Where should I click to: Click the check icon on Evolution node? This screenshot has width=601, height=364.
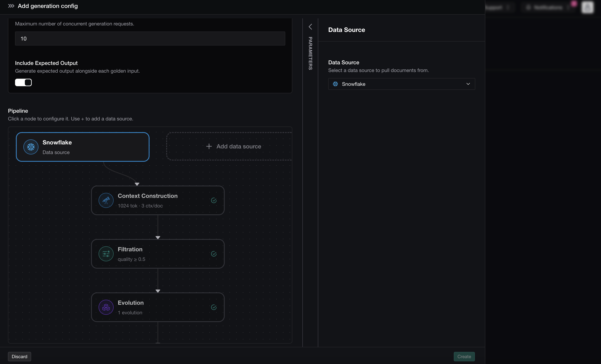214,307
